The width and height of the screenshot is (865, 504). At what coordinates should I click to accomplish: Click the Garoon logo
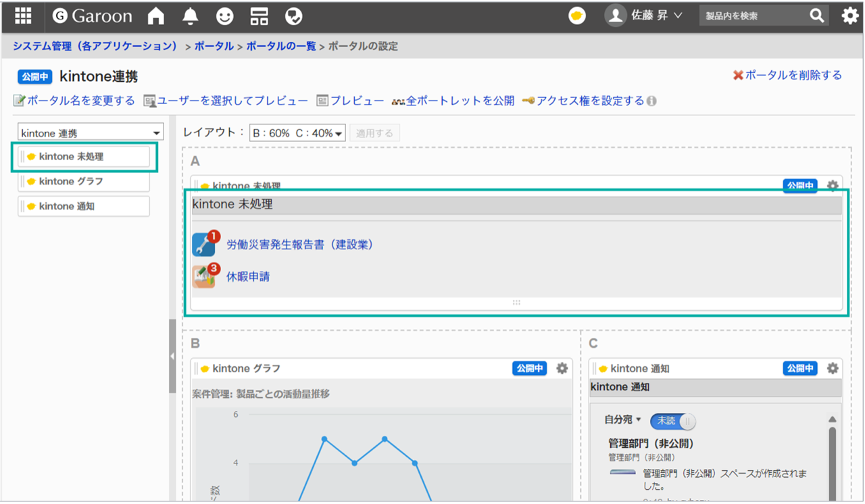[92, 16]
